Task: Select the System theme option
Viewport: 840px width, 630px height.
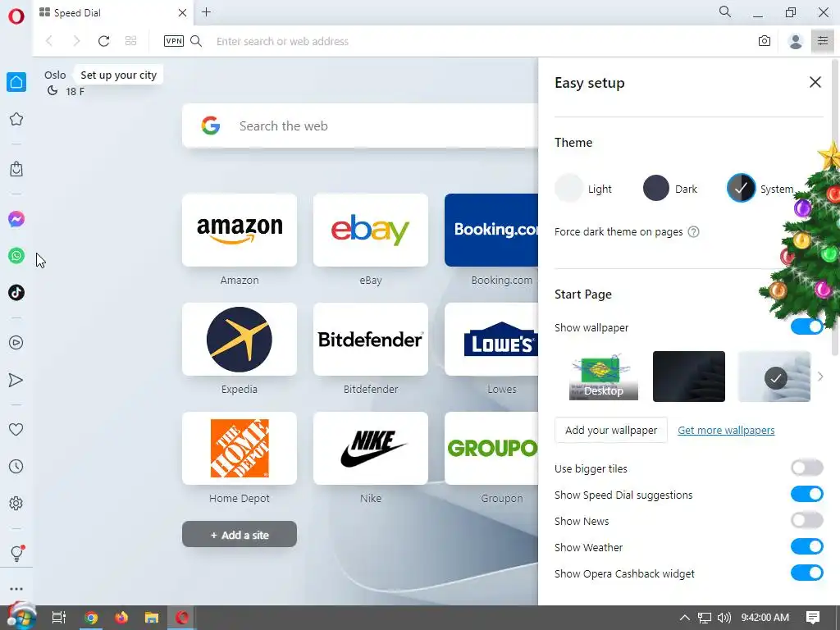Action: coord(760,189)
